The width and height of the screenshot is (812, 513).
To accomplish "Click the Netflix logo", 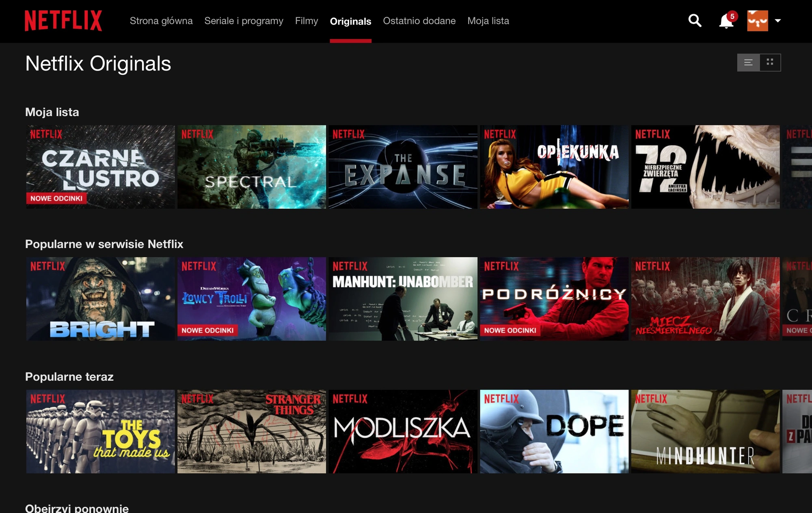I will (63, 21).
